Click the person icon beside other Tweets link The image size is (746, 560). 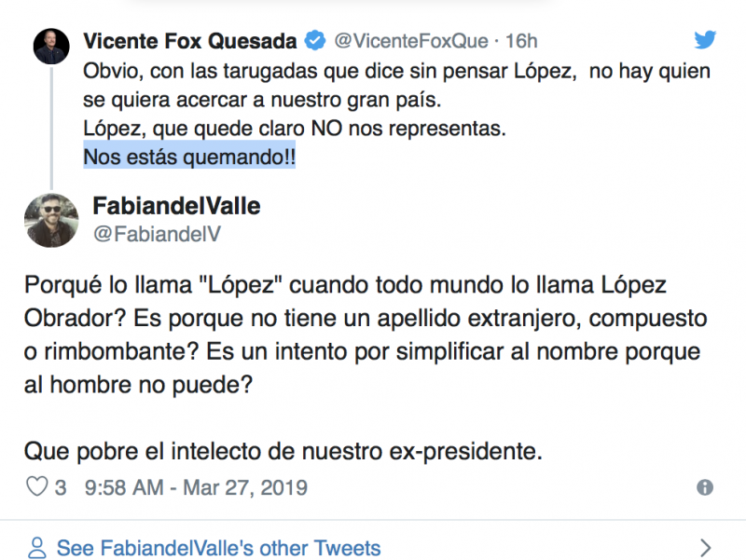36,547
